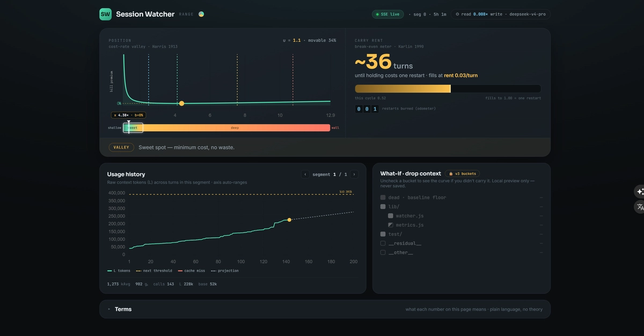
Task: Click the lock icon in v3 buckets badge
Action: pyautogui.click(x=451, y=174)
